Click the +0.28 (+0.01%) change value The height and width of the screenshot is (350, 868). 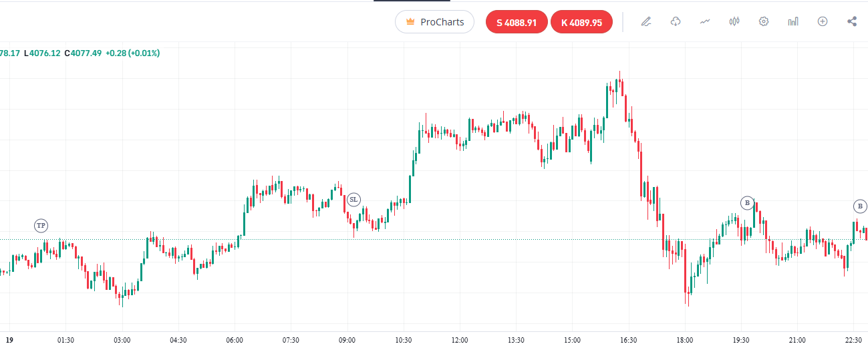point(132,53)
